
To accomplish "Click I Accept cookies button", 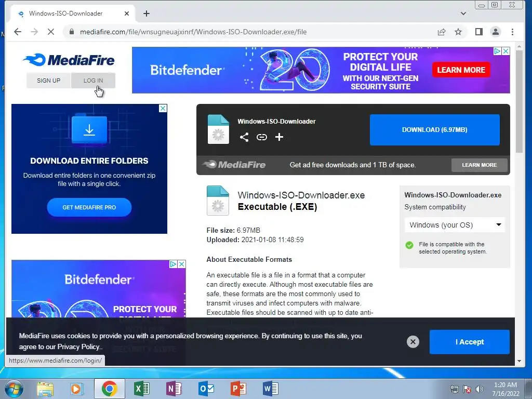I will [470, 342].
